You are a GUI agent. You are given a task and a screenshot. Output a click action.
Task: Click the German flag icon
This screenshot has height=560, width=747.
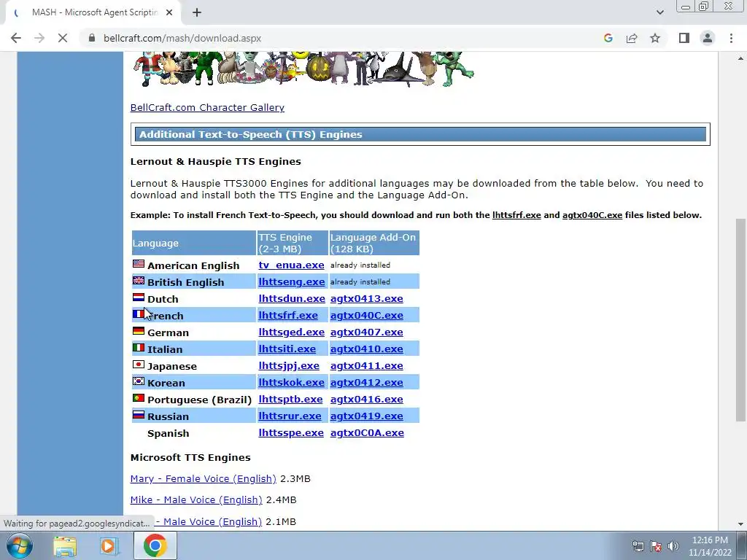(x=138, y=330)
